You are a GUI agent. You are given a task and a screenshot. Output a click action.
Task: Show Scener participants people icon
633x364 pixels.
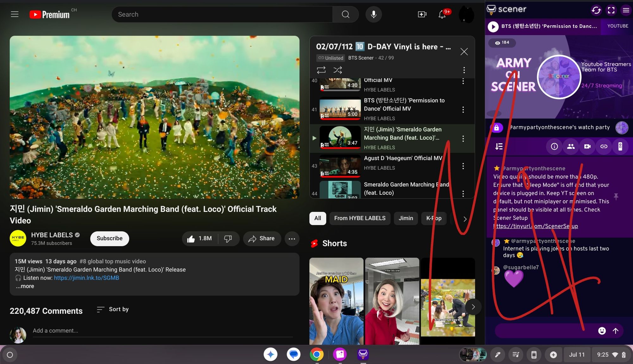[571, 146]
